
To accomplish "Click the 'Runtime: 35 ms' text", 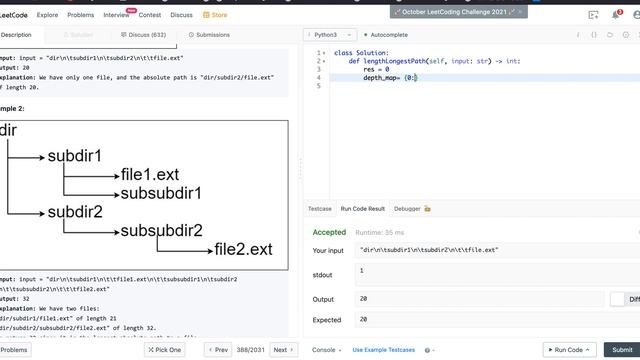I will [380, 233].
